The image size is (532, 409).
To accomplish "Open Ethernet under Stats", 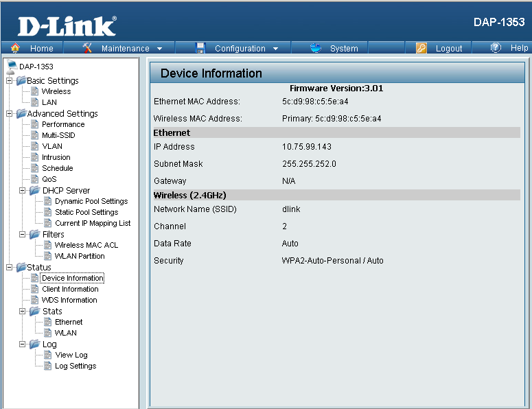I will coord(69,322).
